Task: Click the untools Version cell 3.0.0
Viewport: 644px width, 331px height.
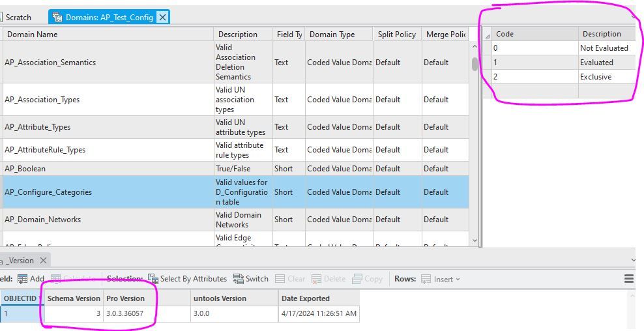Action: point(234,313)
